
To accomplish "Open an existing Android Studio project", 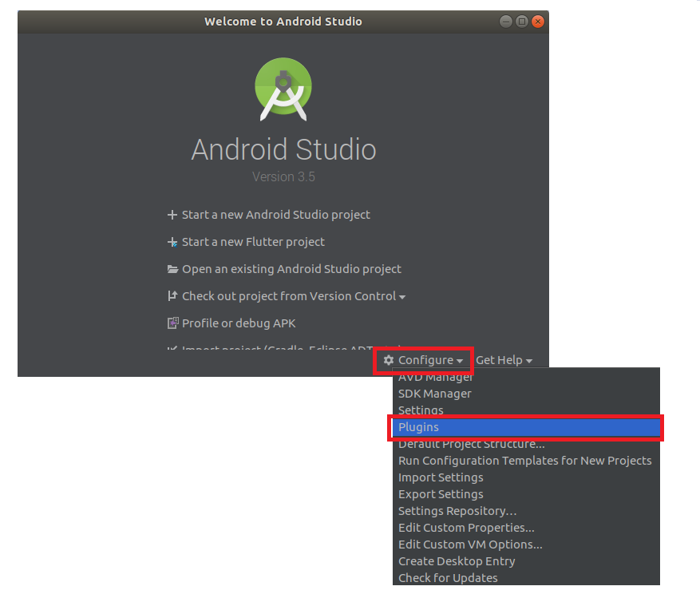I will pos(291,268).
